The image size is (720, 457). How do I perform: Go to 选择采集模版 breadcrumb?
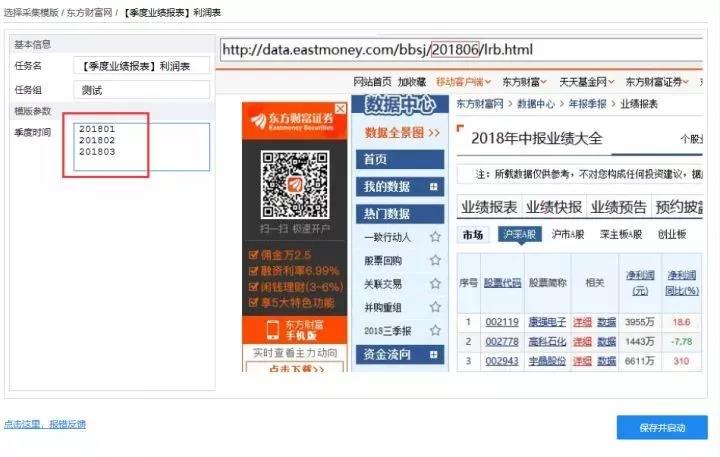click(x=31, y=12)
